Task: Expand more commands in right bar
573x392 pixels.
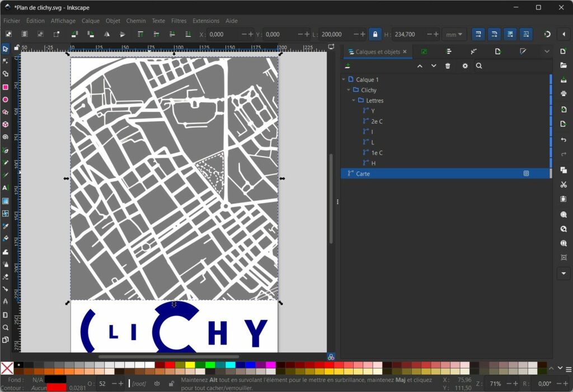Action: tap(563, 273)
